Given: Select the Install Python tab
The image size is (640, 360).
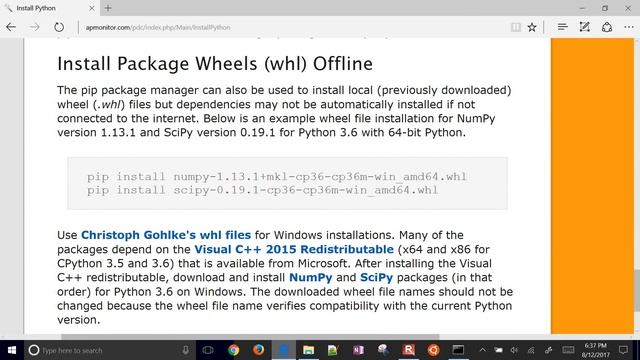Looking at the screenshot, I should 49,8.
